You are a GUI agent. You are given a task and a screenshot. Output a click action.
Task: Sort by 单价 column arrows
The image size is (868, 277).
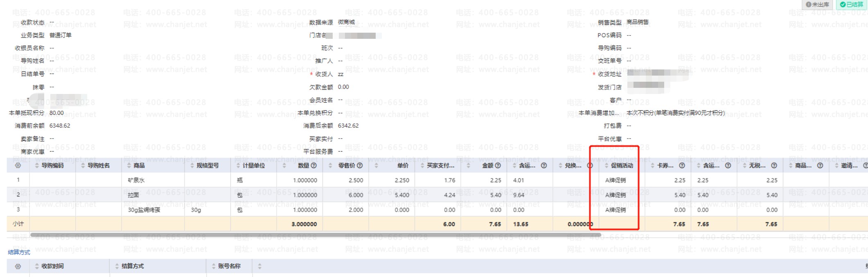click(x=377, y=165)
